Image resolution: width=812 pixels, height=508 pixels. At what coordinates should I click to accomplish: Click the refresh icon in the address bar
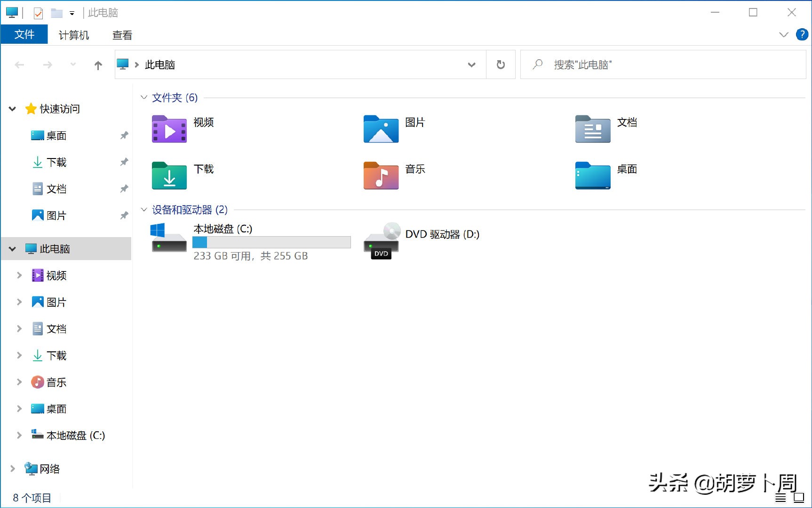click(500, 64)
